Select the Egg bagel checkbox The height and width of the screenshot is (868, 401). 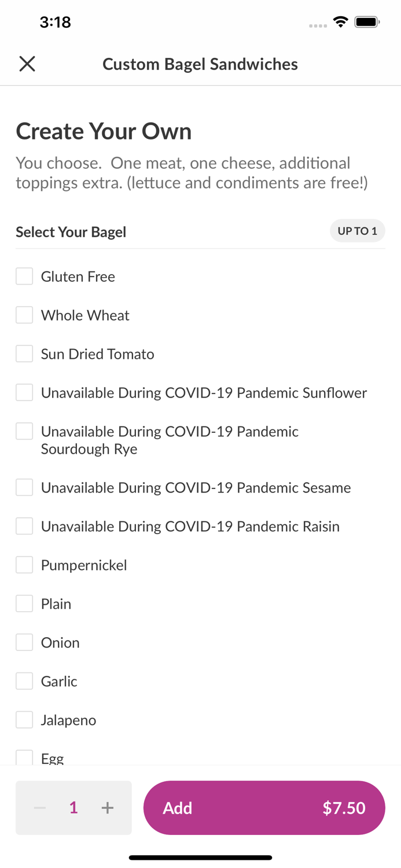(x=24, y=757)
